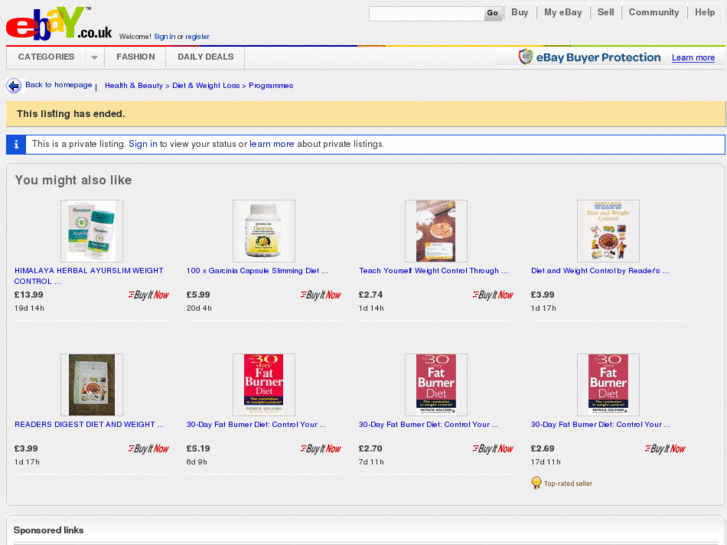Open the Sell menu at top
The width and height of the screenshot is (727, 545).
606,13
